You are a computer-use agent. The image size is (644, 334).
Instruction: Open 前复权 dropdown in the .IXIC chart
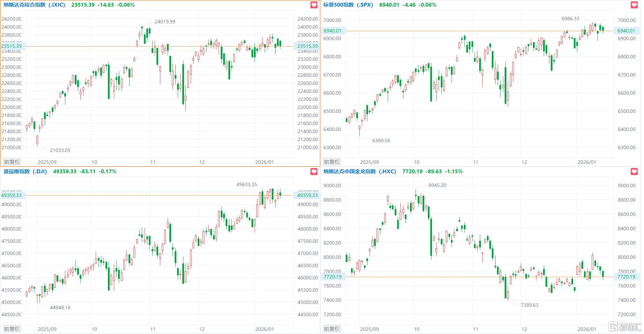coord(12,162)
